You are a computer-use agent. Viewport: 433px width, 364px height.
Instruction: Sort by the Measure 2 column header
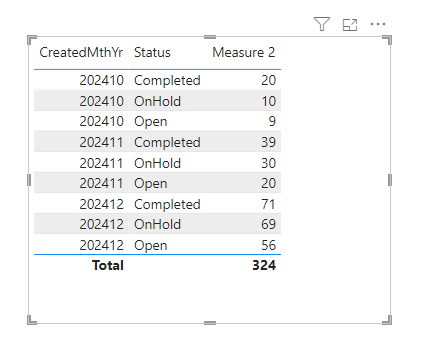[244, 52]
